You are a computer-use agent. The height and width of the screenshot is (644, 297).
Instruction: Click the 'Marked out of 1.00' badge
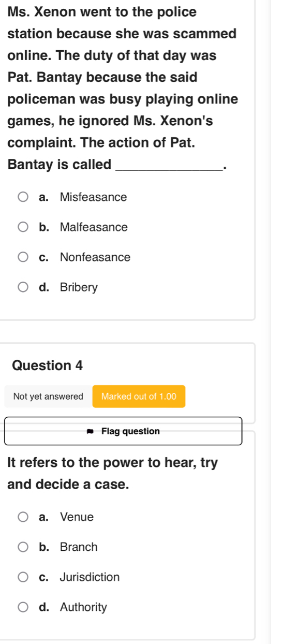139,397
